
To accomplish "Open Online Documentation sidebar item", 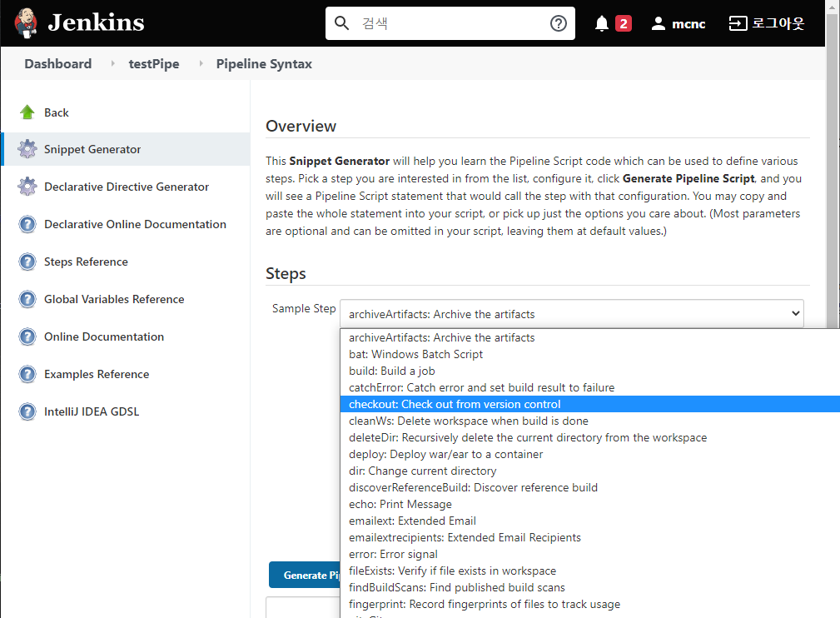I will (x=104, y=336).
